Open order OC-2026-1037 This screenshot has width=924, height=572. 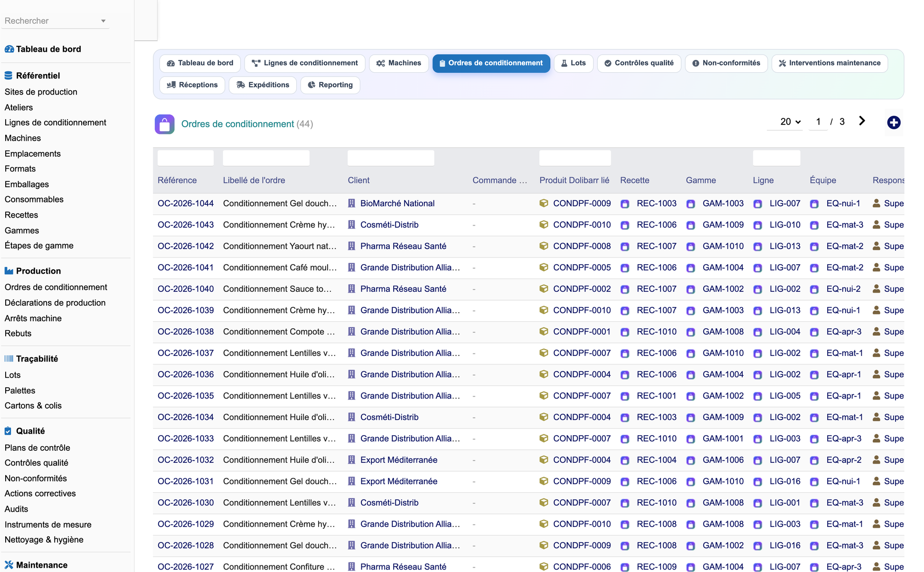tap(186, 353)
